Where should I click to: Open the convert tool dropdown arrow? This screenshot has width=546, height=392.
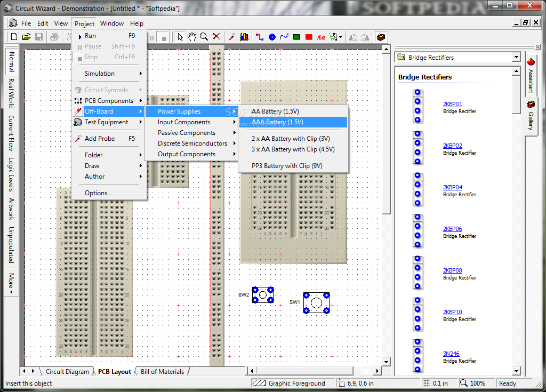pyautogui.click(x=340, y=37)
